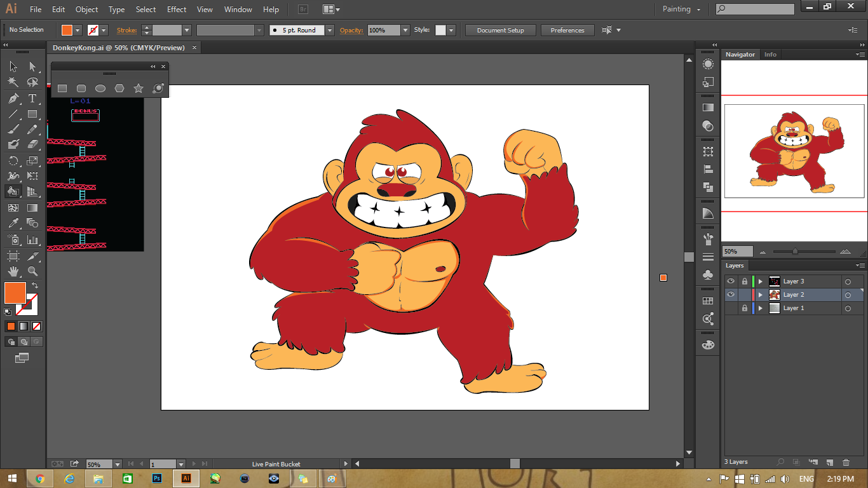
Task: Select the Eraser tool
Action: 32,145
